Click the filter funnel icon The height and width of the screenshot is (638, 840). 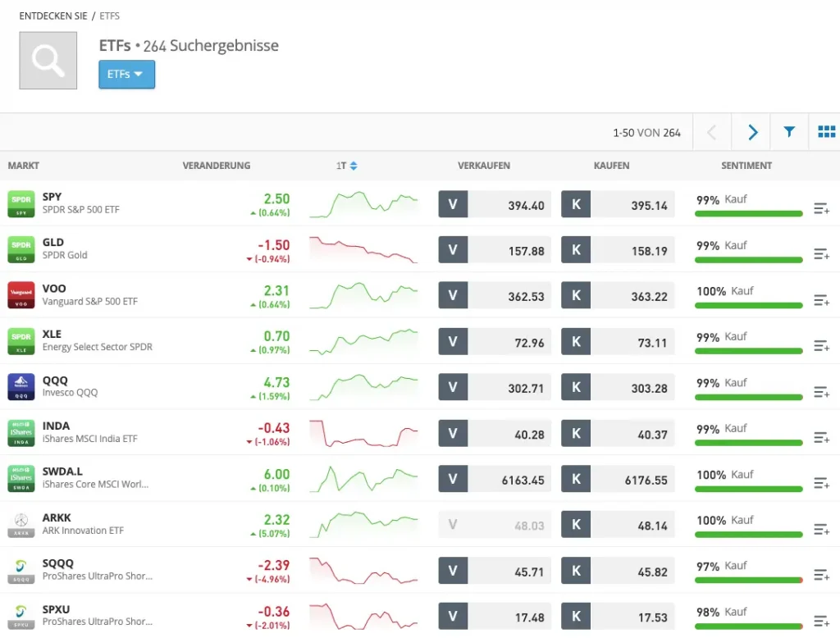point(789,132)
